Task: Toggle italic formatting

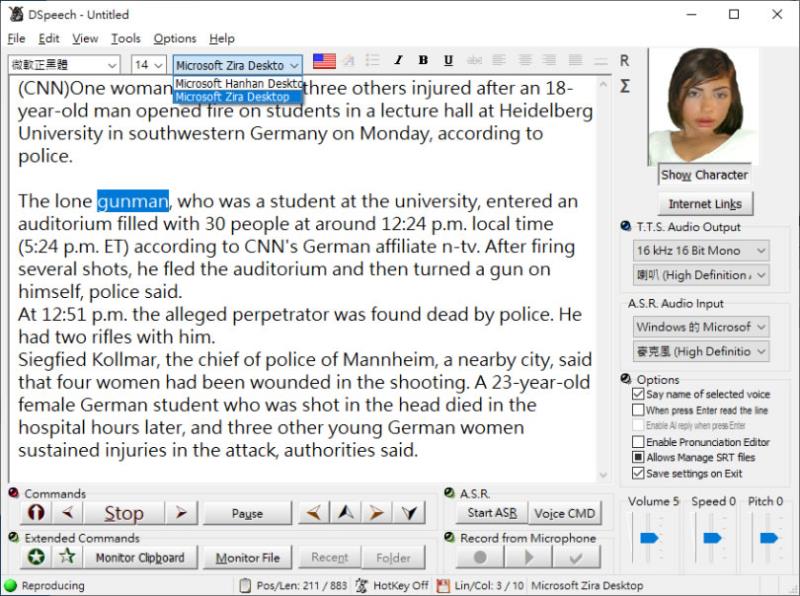Action: [398, 61]
